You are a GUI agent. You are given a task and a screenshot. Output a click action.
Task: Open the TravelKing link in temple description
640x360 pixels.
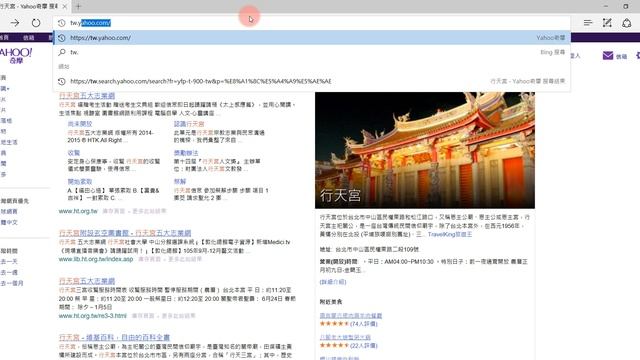(x=450, y=234)
